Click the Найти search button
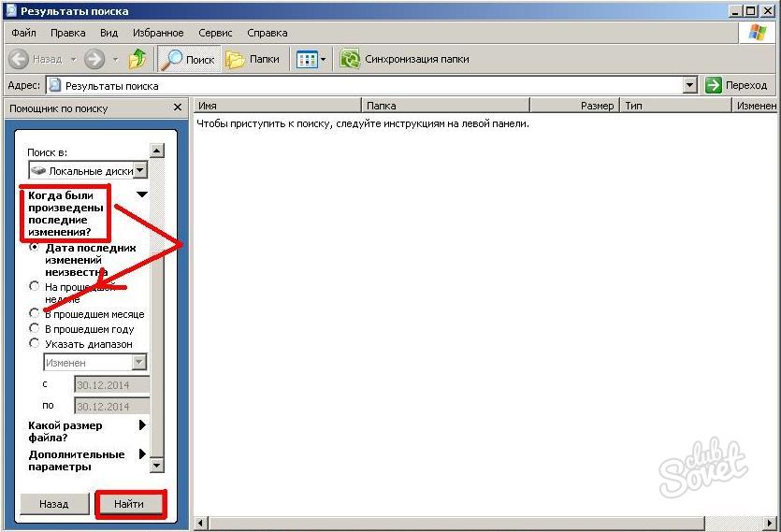 click(x=130, y=504)
